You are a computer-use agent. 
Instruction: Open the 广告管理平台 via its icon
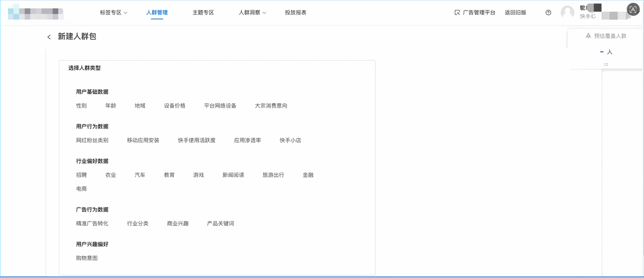click(457, 12)
